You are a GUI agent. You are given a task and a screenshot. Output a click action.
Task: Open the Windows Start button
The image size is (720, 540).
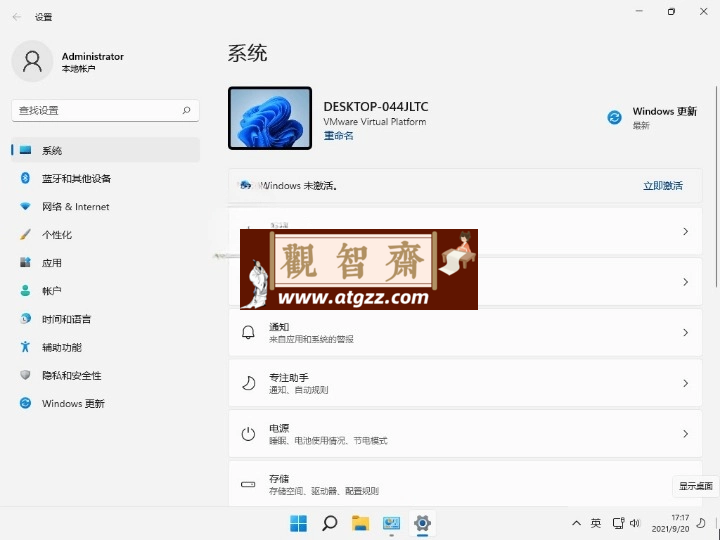pyautogui.click(x=298, y=523)
